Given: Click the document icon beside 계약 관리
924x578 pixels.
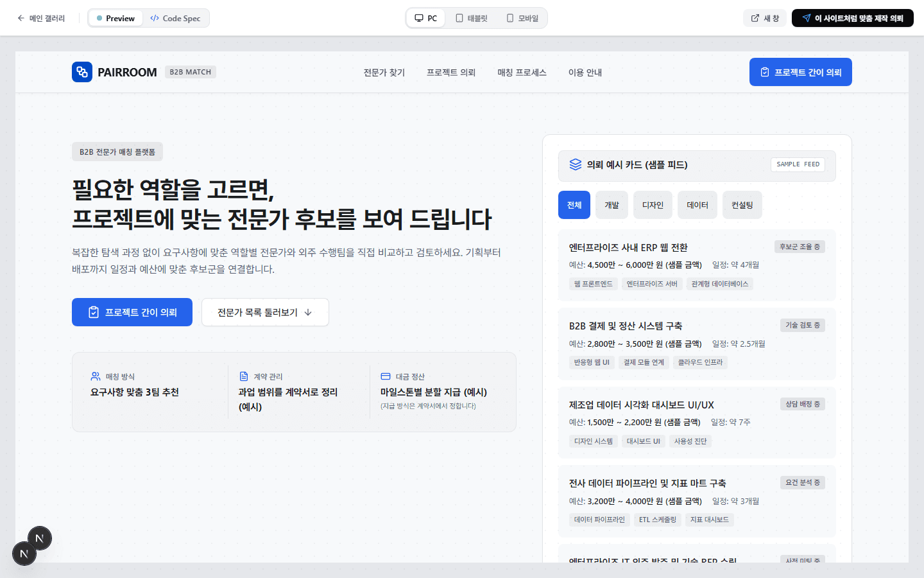Looking at the screenshot, I should point(244,376).
